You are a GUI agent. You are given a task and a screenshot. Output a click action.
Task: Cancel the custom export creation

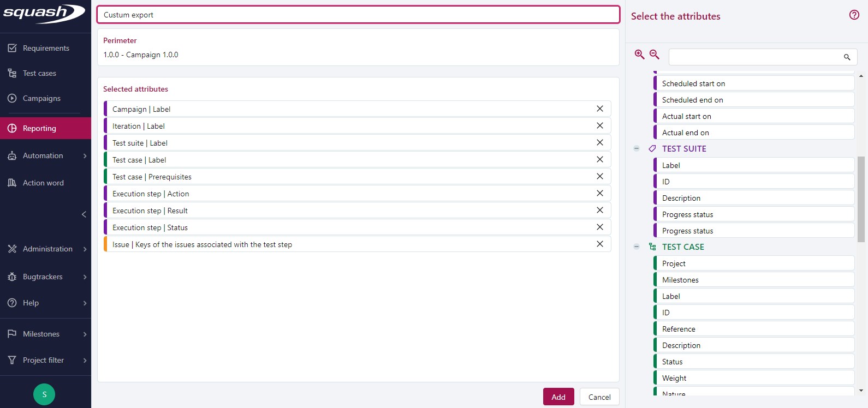pos(599,397)
